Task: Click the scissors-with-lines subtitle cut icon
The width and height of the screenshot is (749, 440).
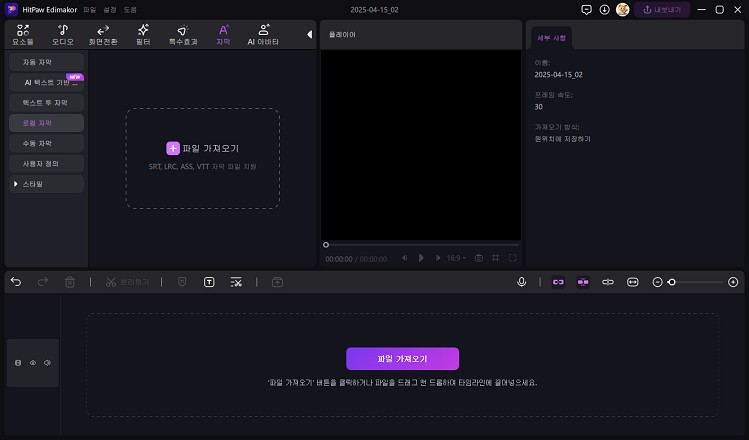Action: (236, 282)
